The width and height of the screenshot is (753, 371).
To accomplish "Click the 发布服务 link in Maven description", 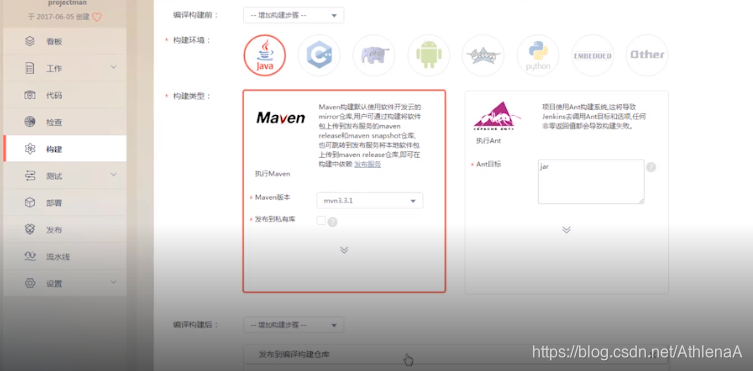I will point(368,164).
